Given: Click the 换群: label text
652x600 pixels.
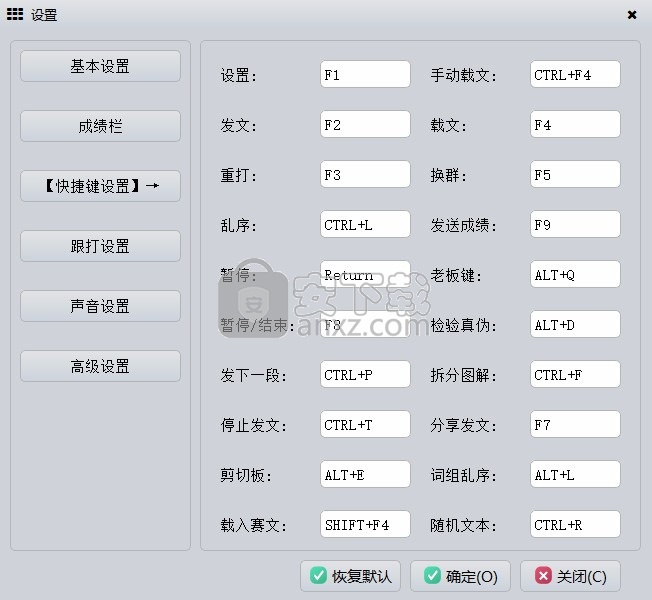Looking at the screenshot, I should point(449,175).
